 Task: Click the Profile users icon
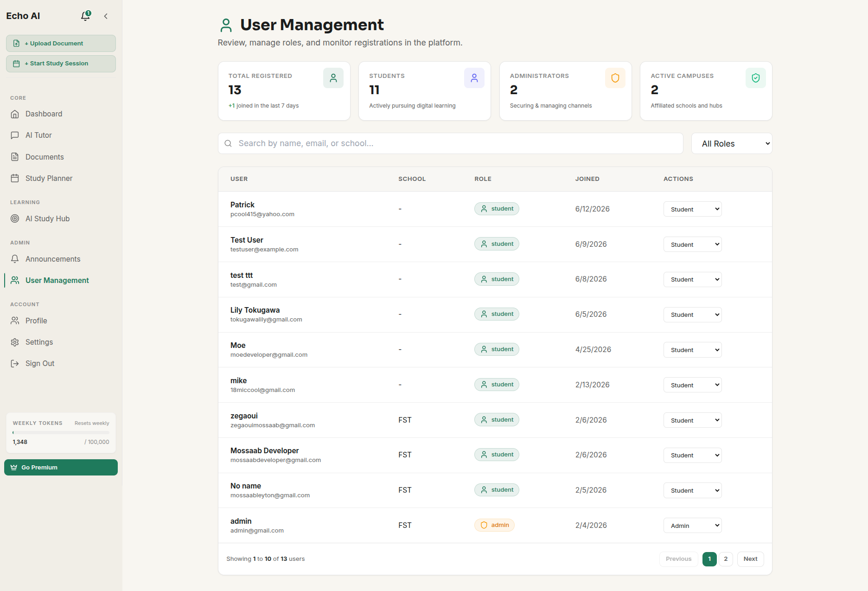(15, 321)
